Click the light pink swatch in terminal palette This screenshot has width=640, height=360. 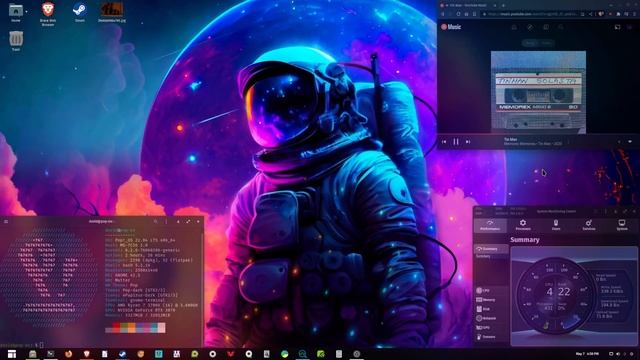click(162, 328)
